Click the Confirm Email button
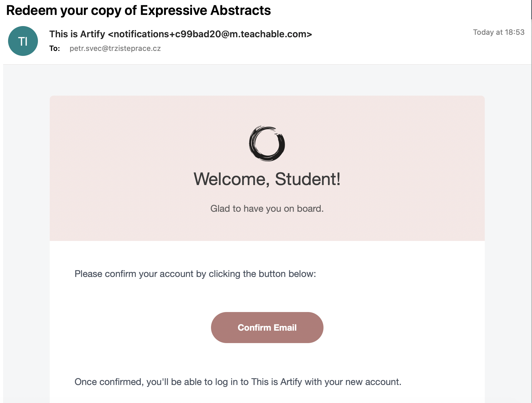532x403 pixels. click(267, 328)
